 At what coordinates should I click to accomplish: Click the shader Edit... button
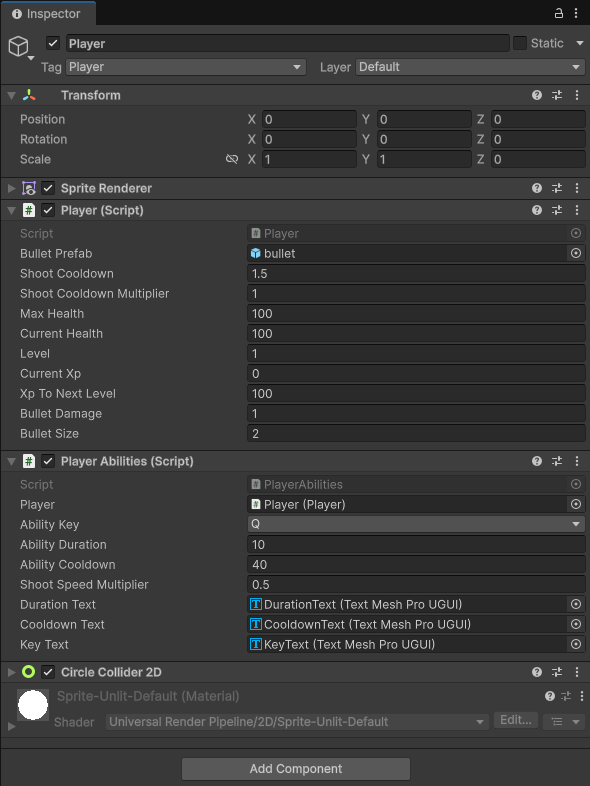point(516,720)
